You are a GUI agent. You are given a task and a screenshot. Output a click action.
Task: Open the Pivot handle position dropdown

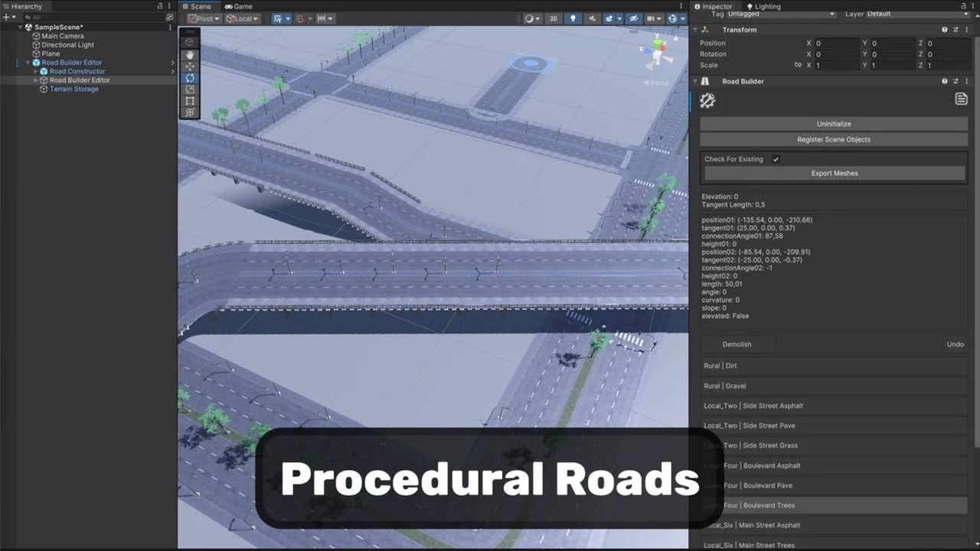pos(204,18)
